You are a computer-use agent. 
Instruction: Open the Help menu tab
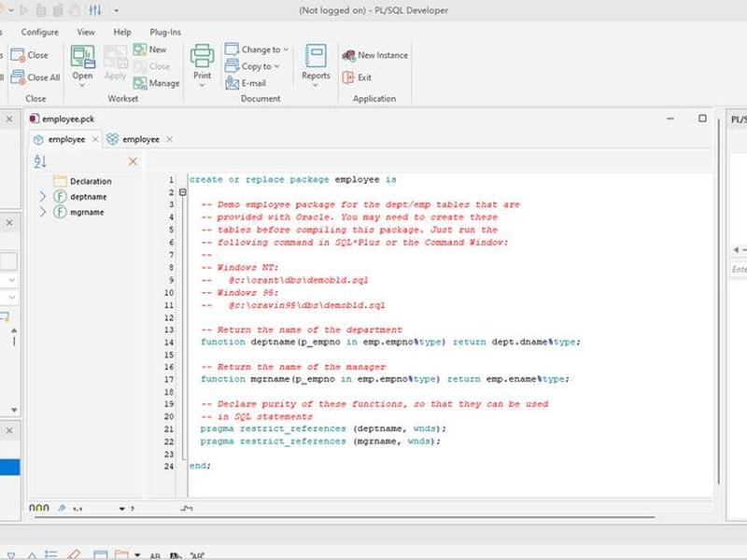(122, 32)
